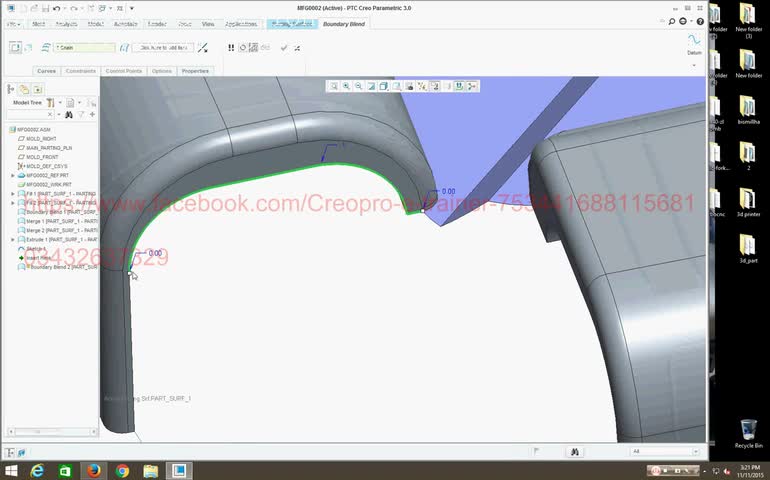Click the Save icon in quick access toolbar
770x480 pixels.
(45, 8)
